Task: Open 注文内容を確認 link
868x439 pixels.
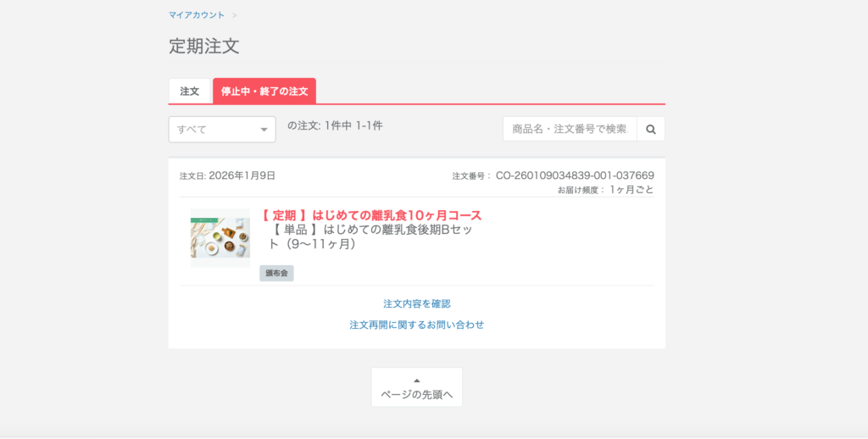Action: tap(416, 303)
